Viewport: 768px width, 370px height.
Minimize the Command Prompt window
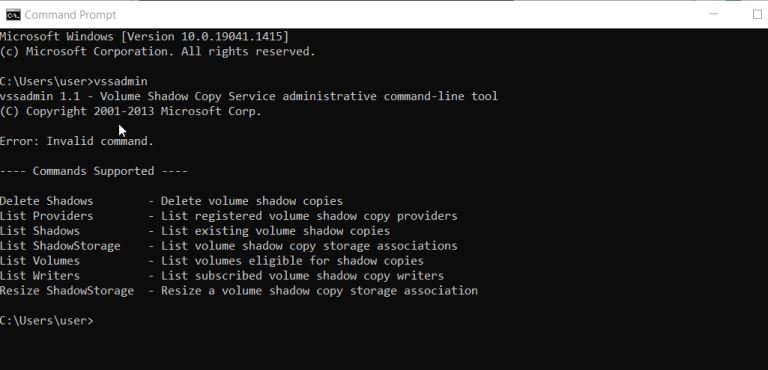(x=714, y=14)
